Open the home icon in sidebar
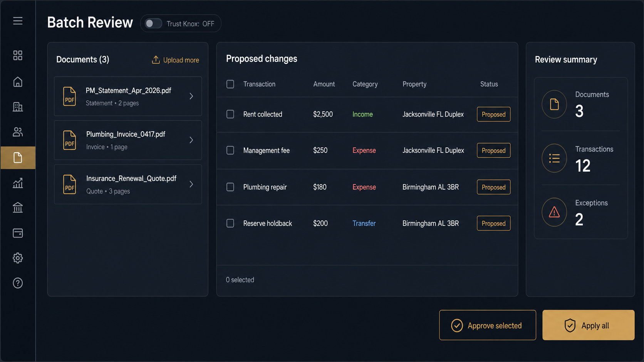The image size is (644, 362). click(18, 82)
